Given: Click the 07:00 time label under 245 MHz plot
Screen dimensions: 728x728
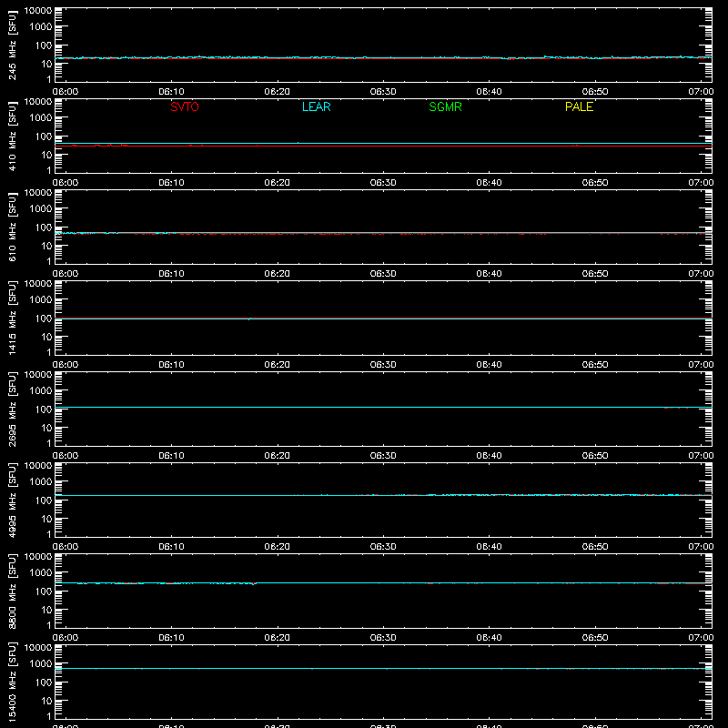Looking at the screenshot, I should [701, 92].
